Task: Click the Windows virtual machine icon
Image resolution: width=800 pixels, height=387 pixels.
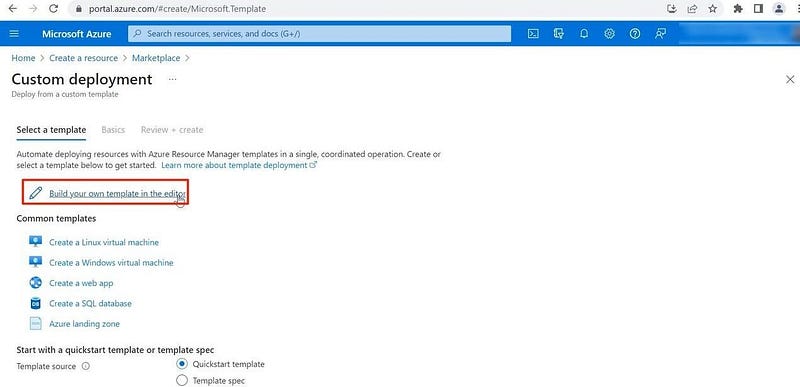Action: click(35, 262)
